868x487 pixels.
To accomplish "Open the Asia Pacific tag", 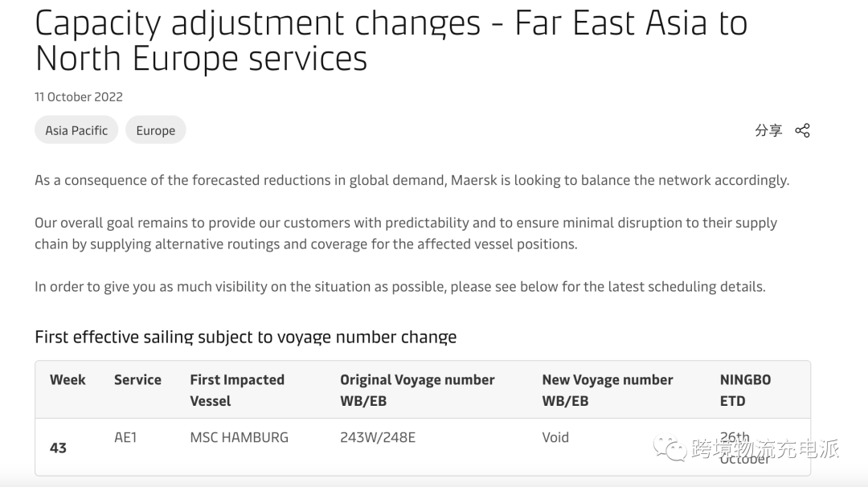I will point(76,130).
